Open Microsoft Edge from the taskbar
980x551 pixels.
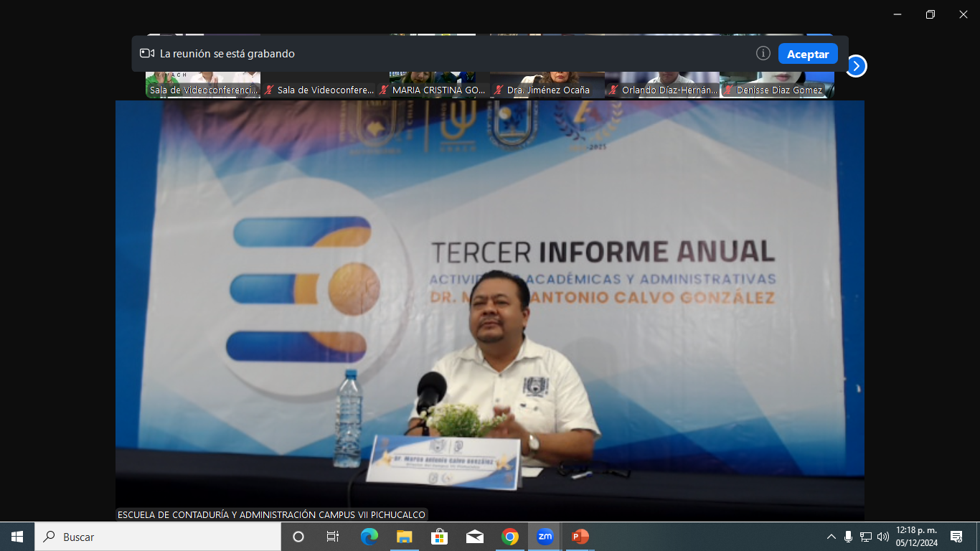(x=369, y=537)
